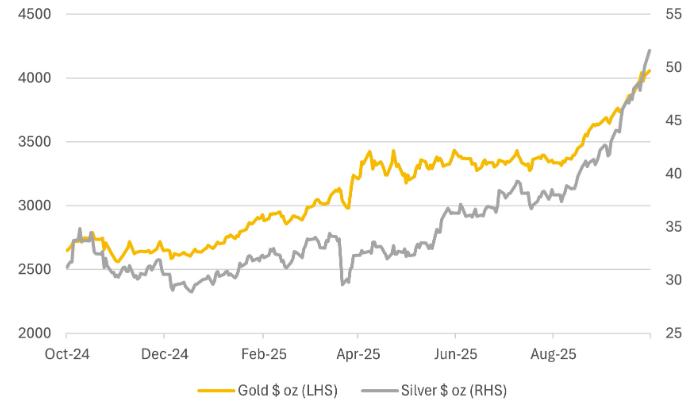Click the gold line's April-25 peak

(370, 152)
